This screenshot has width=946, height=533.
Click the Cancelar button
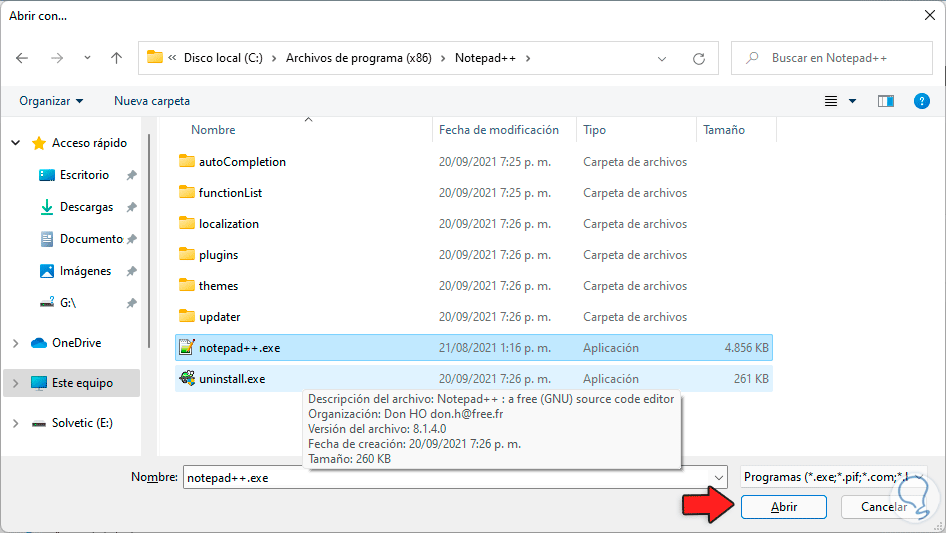click(x=884, y=507)
